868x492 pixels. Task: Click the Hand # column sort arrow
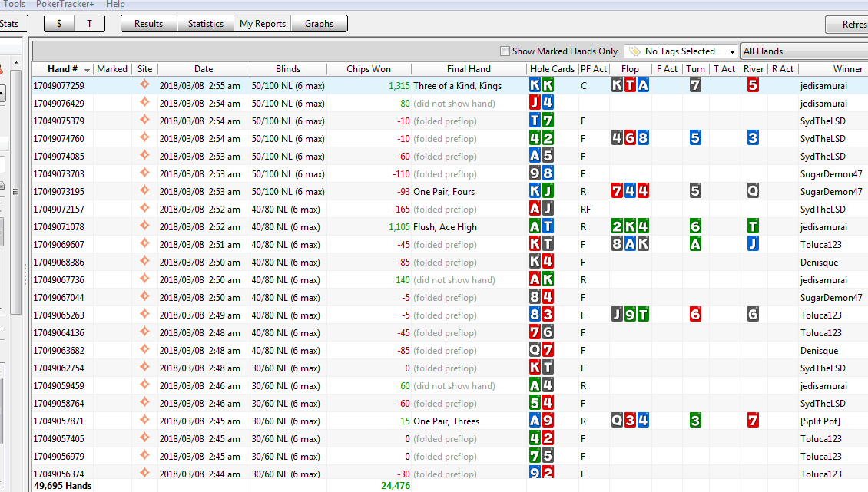click(87, 70)
